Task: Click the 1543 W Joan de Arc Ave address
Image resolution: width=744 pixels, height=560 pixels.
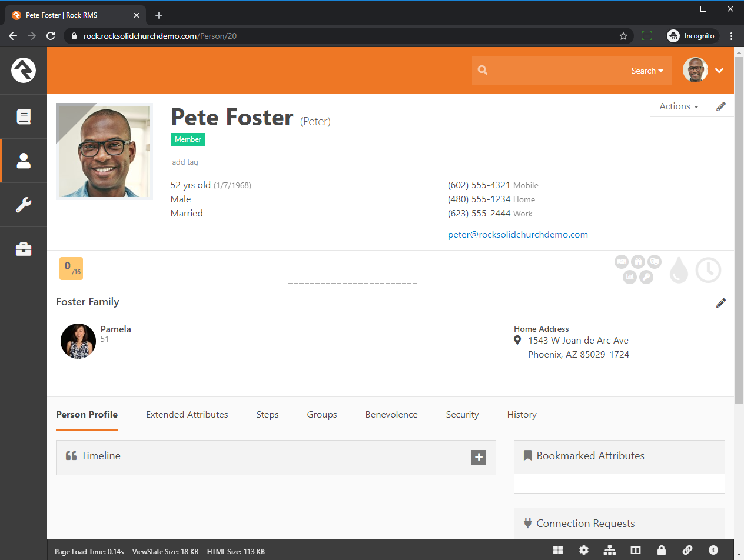Action: 578,341
